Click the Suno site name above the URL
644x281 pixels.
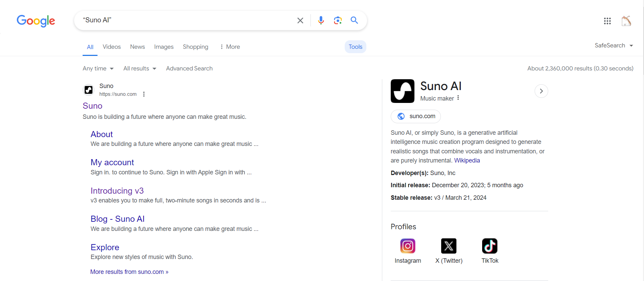(106, 86)
